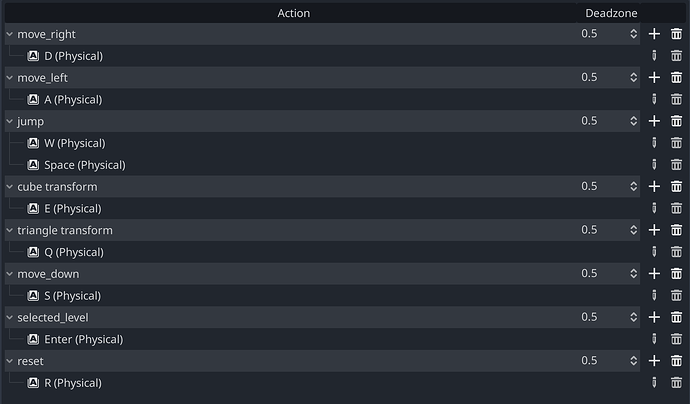This screenshot has width=690, height=404.
Task: Collapse the move_right action
Action: click(9, 34)
